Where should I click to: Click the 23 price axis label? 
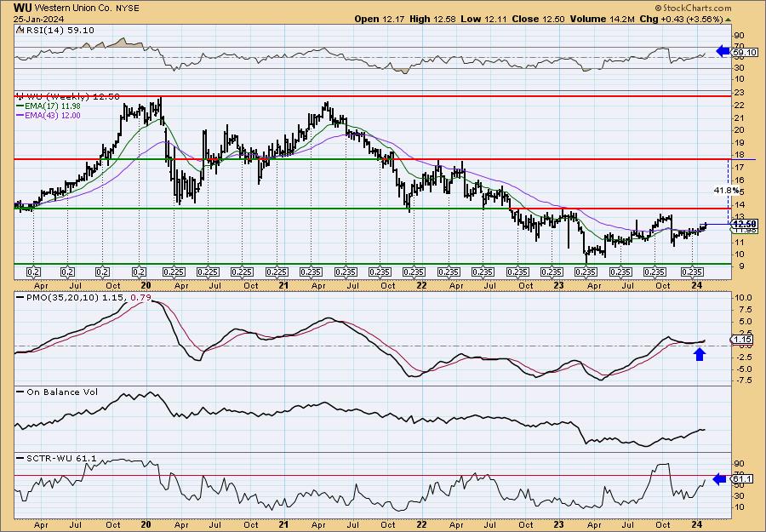pyautogui.click(x=739, y=93)
